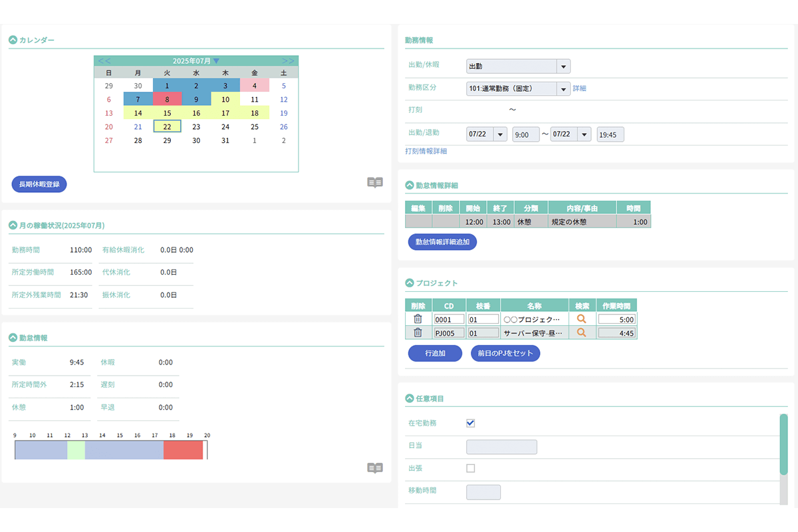The image size is (798, 532).
Task: Add a project row with 行追加
Action: [x=435, y=354]
